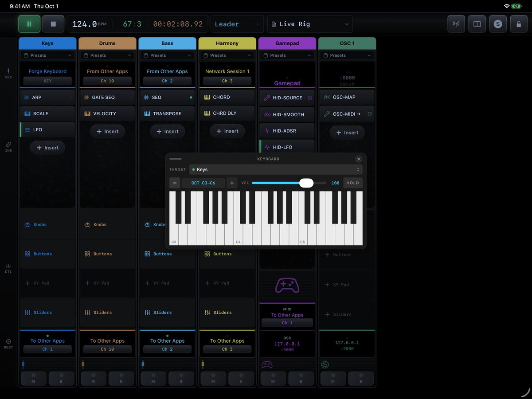Select the Drums channel header

pyautogui.click(x=107, y=43)
